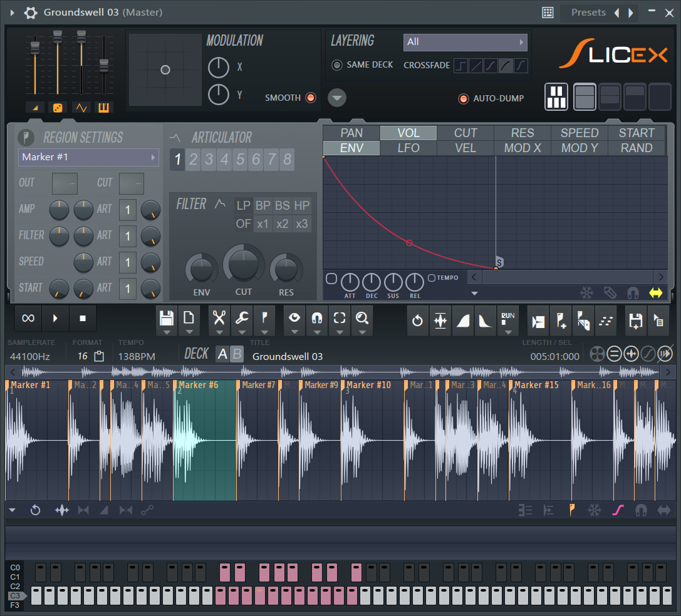Select the HP filter type button
This screenshot has height=616, width=681.
(x=302, y=205)
